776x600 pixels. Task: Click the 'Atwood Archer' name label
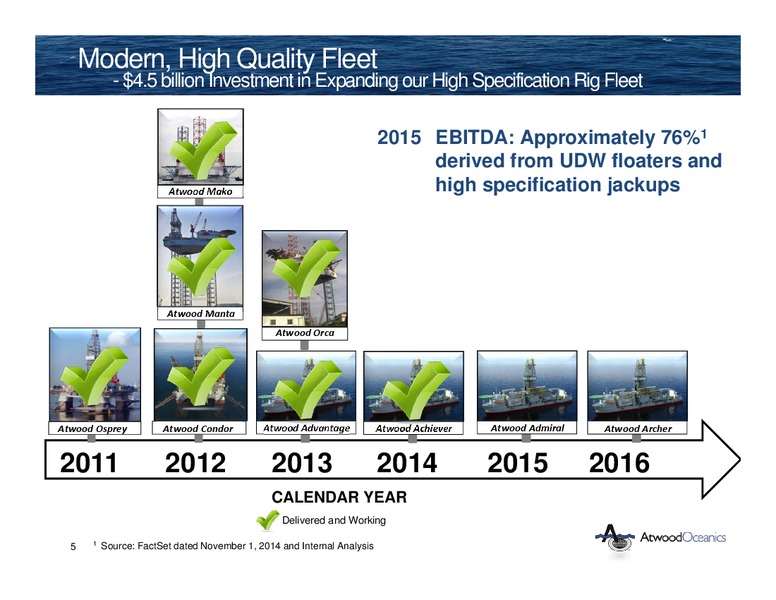click(x=637, y=429)
